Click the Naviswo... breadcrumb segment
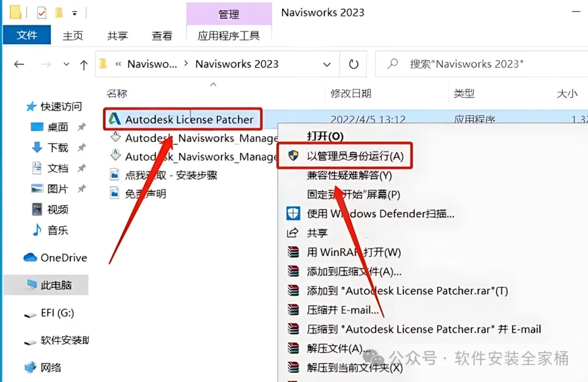This screenshot has height=382, width=588. pos(152,64)
